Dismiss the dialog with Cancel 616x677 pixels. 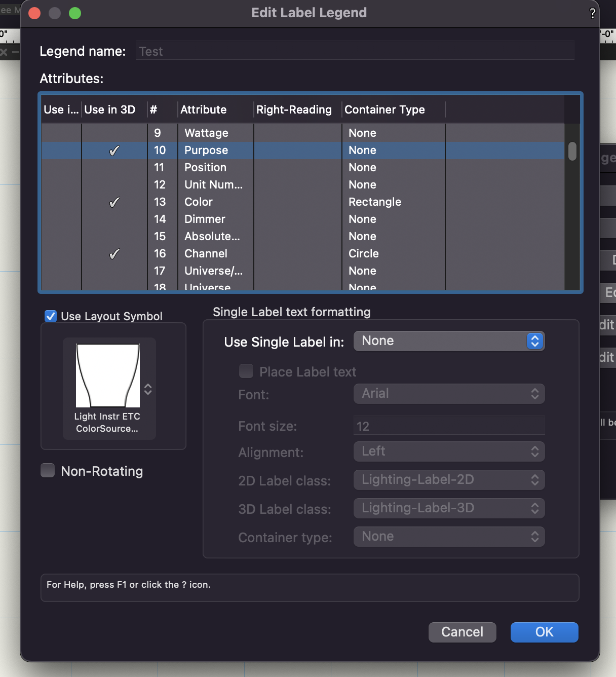[461, 632]
